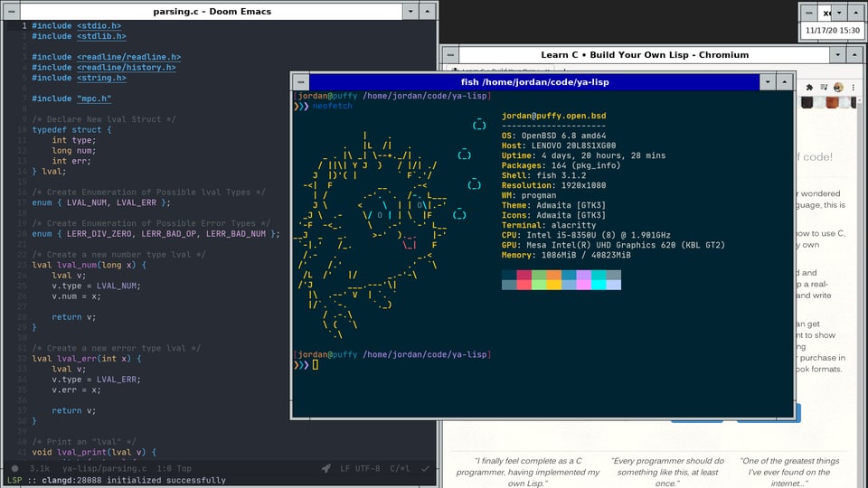868x488 pixels.
Task: Open the Chromium three-dot menu
Action: [x=853, y=88]
